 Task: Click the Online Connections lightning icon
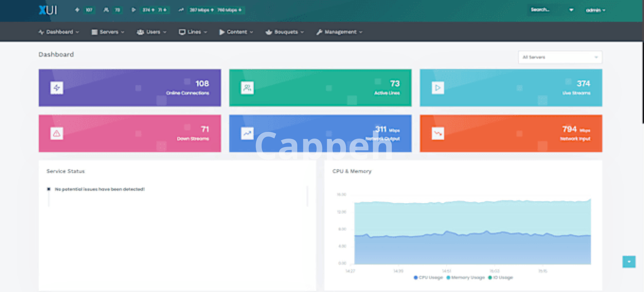click(57, 88)
